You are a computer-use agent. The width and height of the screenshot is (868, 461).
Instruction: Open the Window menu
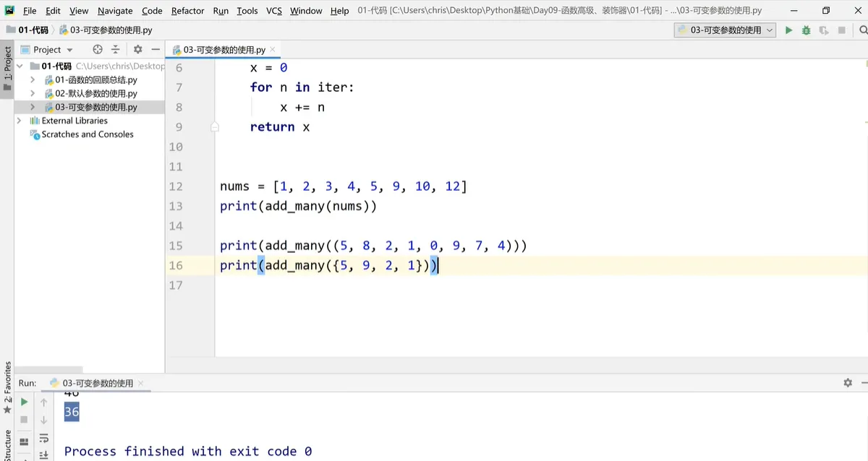306,11
